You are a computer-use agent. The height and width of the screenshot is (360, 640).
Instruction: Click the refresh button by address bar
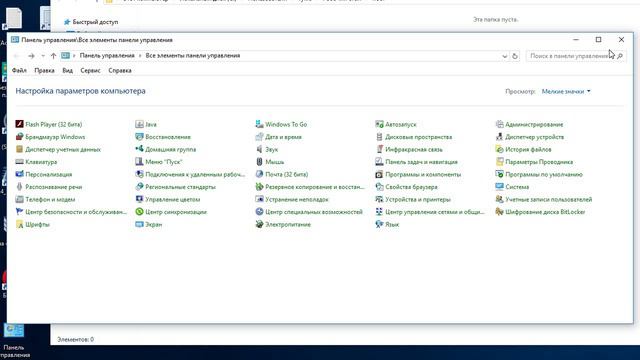515,56
